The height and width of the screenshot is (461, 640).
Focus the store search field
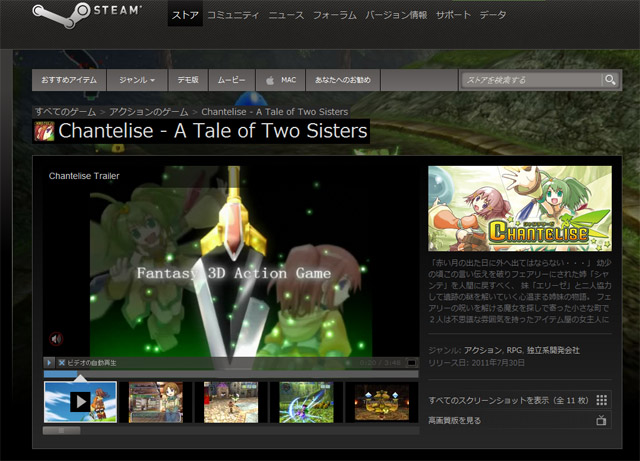click(531, 80)
